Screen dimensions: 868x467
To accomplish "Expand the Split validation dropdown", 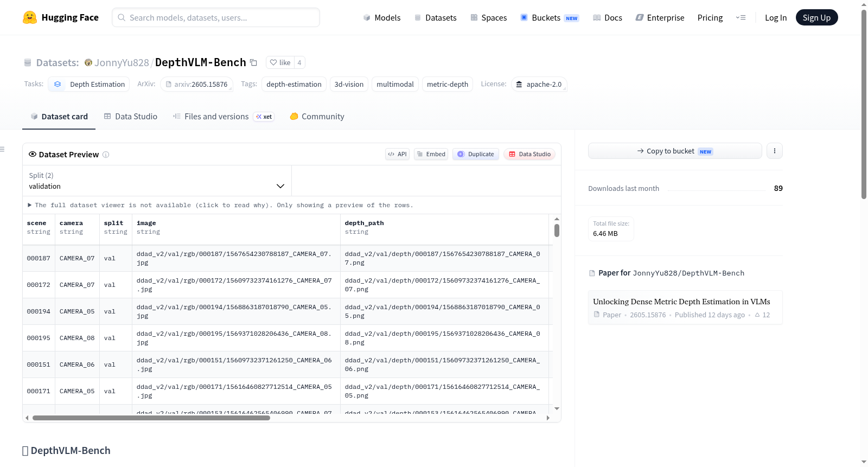I will (x=157, y=181).
